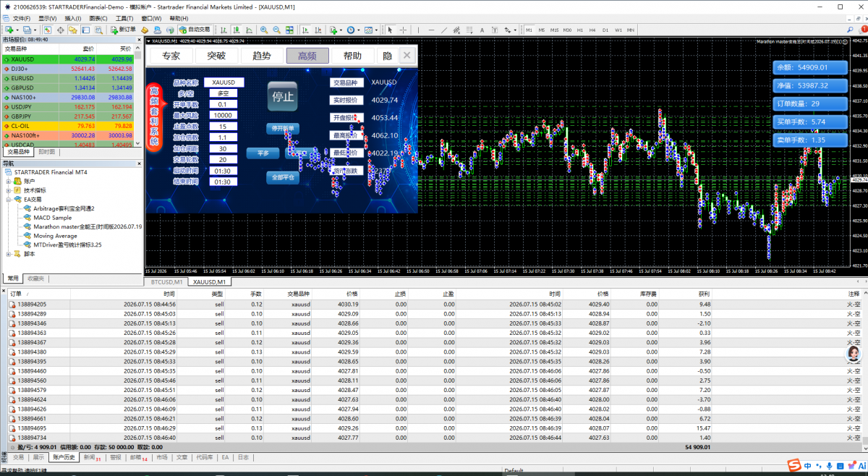The width and height of the screenshot is (868, 476).
Task: Edit the 止盈点数 field showing 15
Action: click(222, 127)
